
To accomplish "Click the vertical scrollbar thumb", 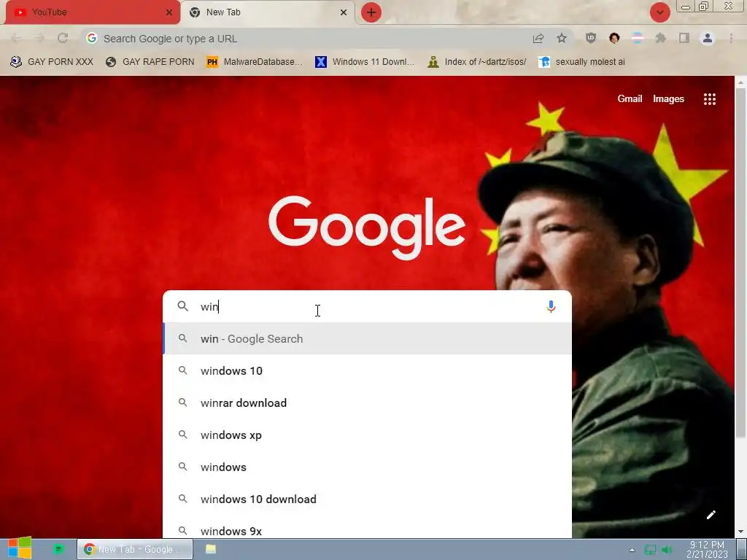I will (741, 262).
